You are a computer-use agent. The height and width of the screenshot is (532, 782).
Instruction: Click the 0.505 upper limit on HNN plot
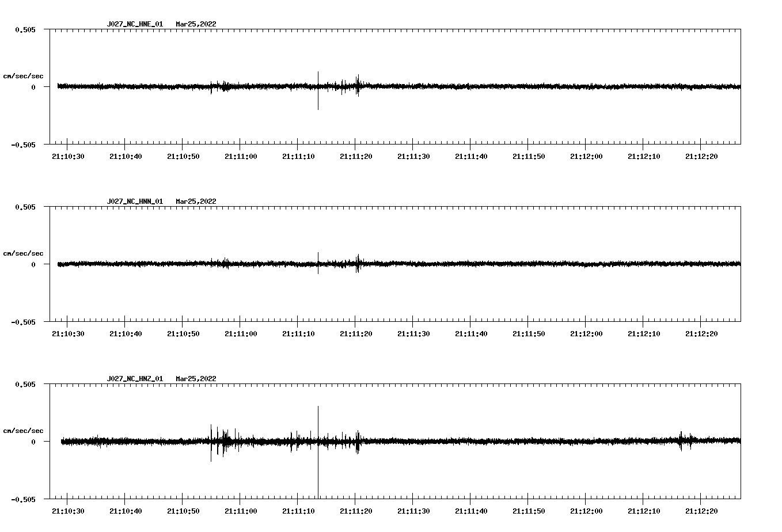click(x=25, y=207)
